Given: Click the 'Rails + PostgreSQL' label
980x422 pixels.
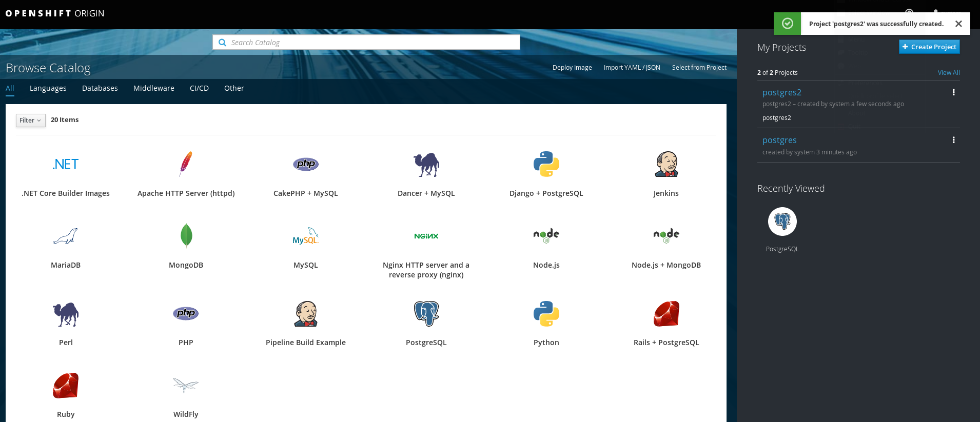Looking at the screenshot, I should tap(667, 343).
